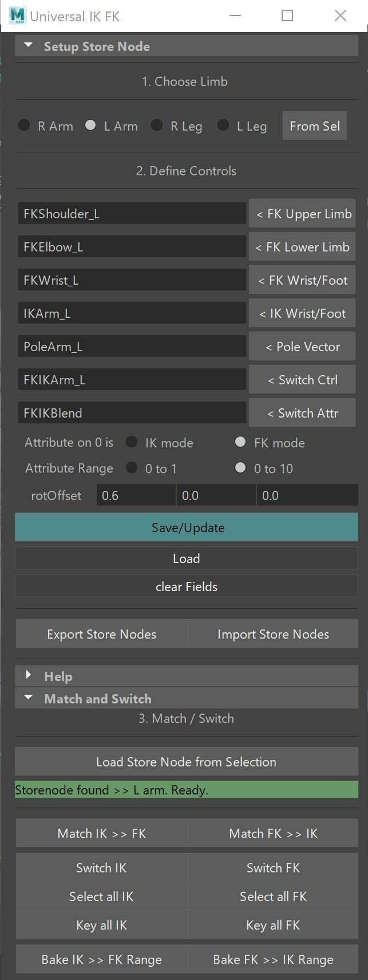Click the Pole Vector assign button
Image resolution: width=368 pixels, height=980 pixels.
click(302, 347)
